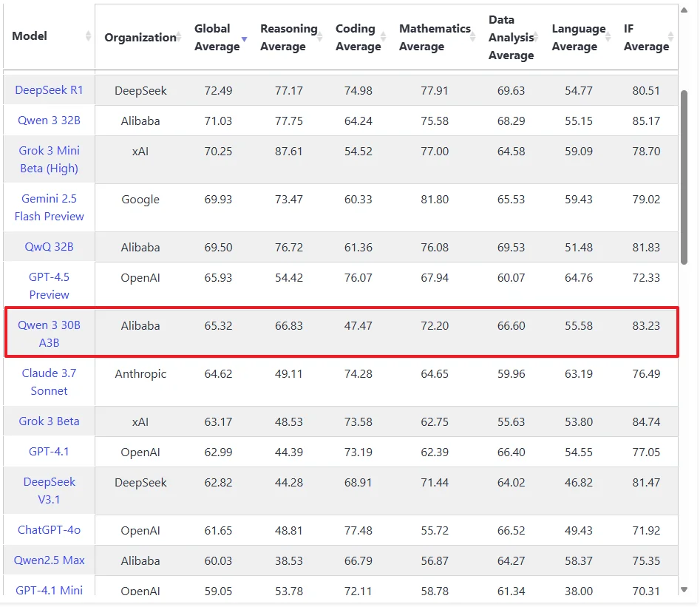Image resolution: width=700 pixels, height=607 pixels.
Task: Select Grok 3 Beta IF average 84.74
Action: (x=646, y=422)
